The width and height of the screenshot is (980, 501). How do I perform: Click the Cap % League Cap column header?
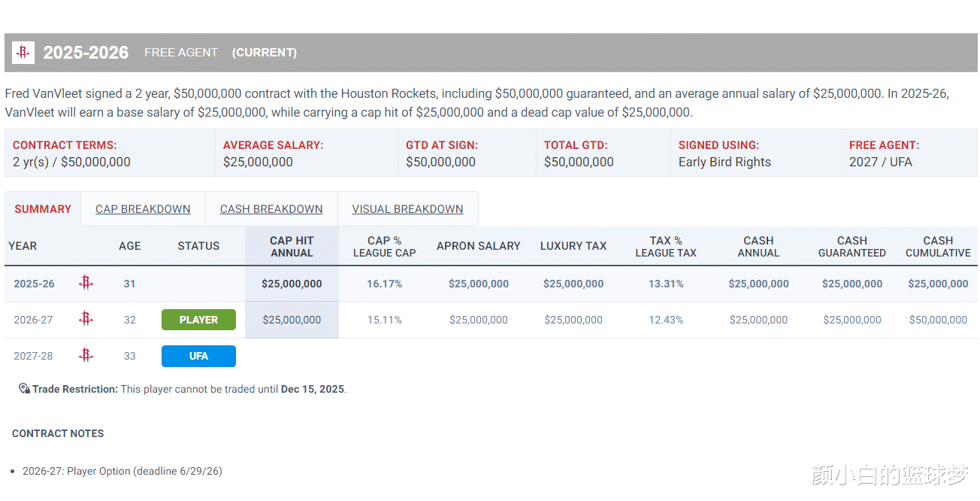tap(384, 247)
